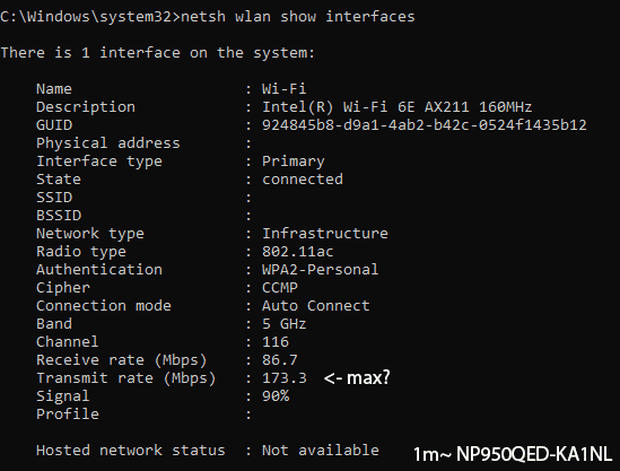Click the NP950QED-KA1NL model label
The height and width of the screenshot is (471, 620).
coord(536,450)
